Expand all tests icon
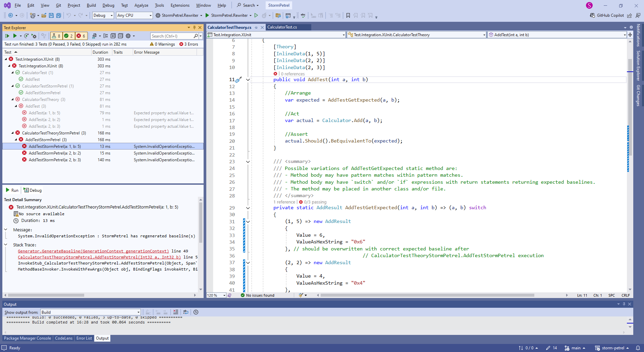The image size is (644, 352). [x=113, y=36]
